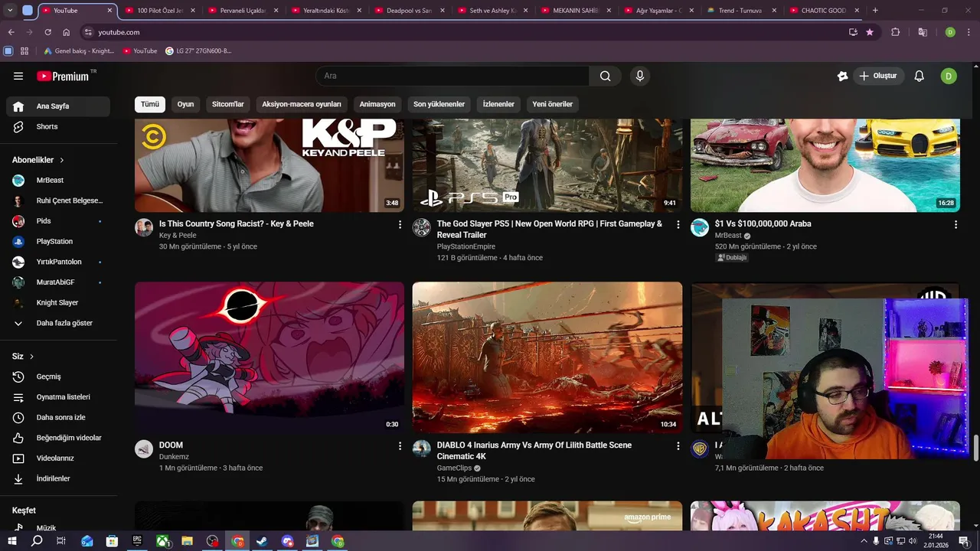980x551 pixels.
Task: Select the Aksiyon-macera oyunları chip
Action: coord(302,104)
